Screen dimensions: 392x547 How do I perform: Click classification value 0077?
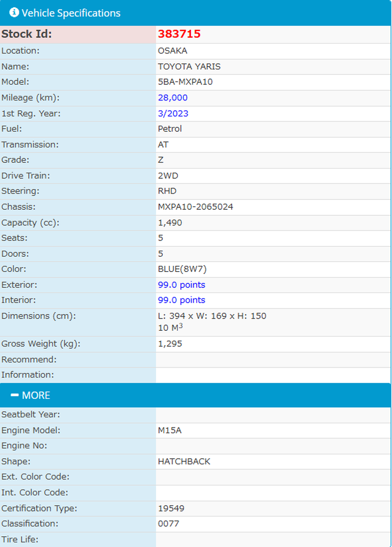[168, 523]
